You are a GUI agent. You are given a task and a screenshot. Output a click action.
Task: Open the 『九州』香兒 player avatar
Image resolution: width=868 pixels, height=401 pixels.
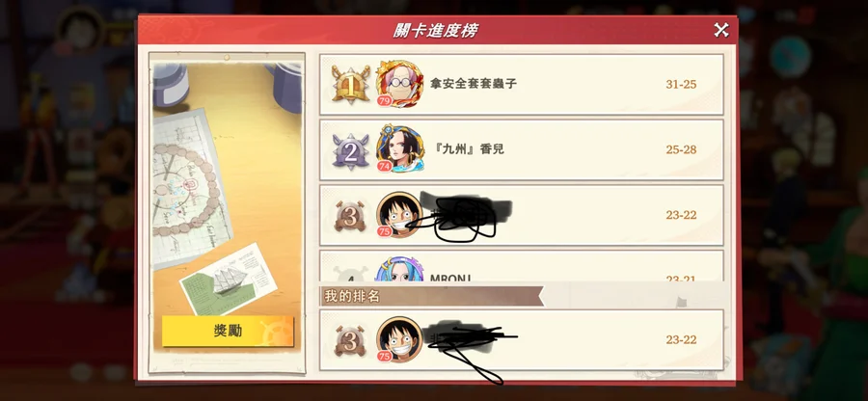point(399,148)
